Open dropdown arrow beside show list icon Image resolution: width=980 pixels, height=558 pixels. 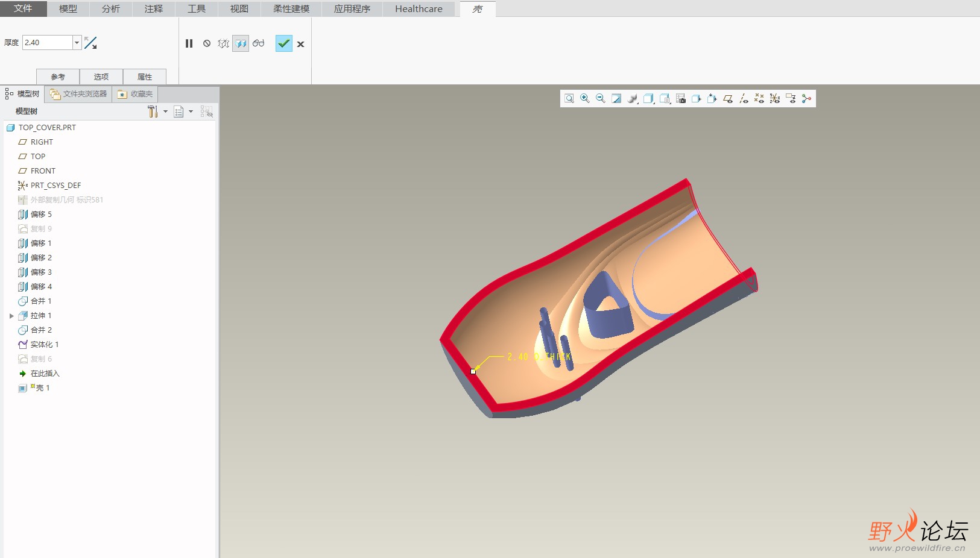point(191,111)
